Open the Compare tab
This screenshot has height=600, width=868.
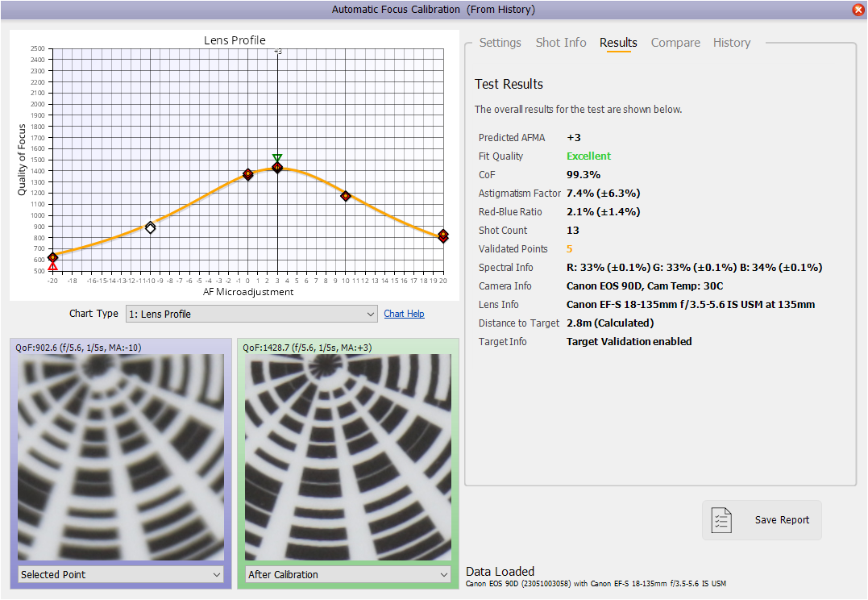[675, 43]
